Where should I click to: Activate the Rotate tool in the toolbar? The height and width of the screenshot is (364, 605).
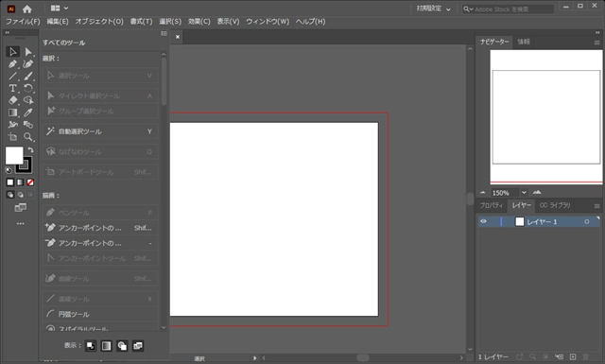[x=27, y=88]
